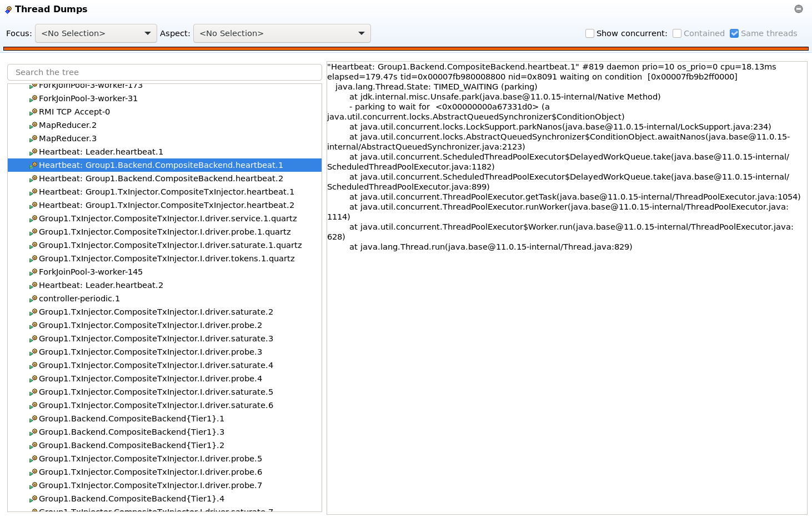Click the orange timeline range bar
Screen dimensions: 812x517
tap(405, 49)
